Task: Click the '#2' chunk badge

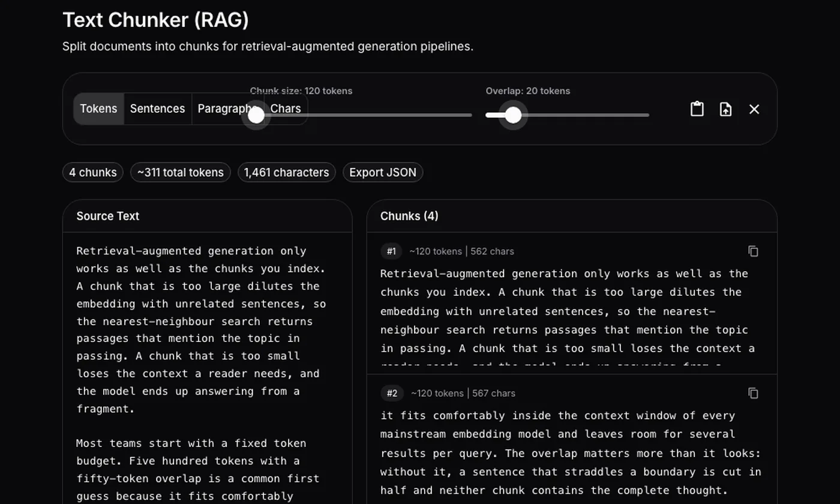Action: tap(392, 394)
